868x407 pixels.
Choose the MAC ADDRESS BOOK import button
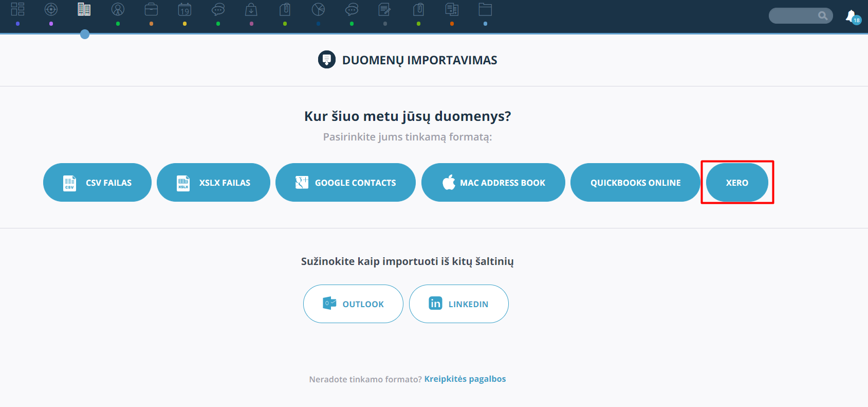click(493, 183)
